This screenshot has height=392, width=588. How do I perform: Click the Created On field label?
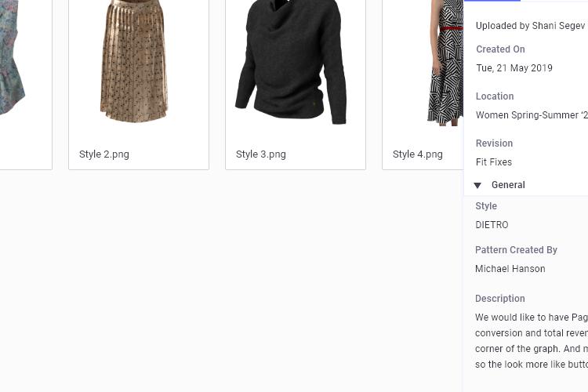[x=500, y=49]
